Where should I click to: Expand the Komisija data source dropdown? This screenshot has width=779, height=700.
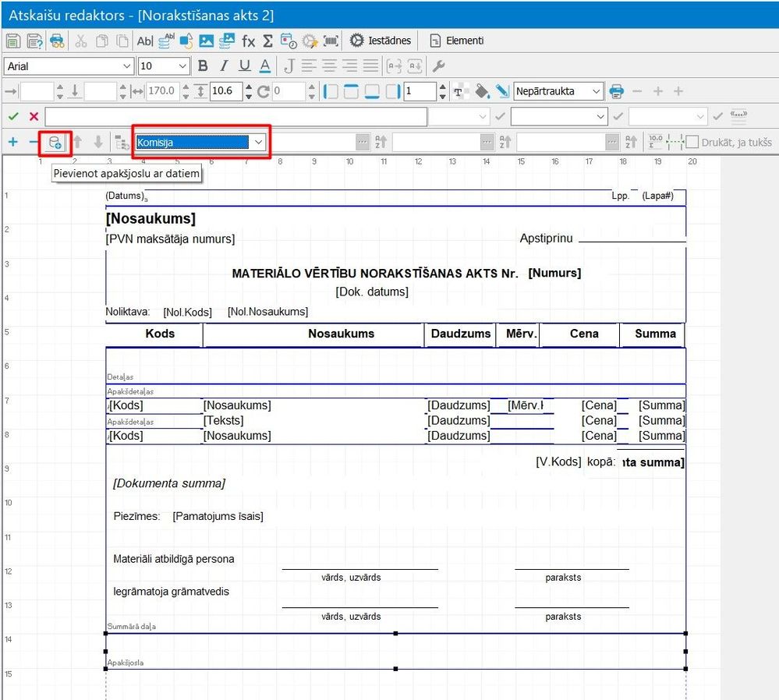pyautogui.click(x=259, y=142)
